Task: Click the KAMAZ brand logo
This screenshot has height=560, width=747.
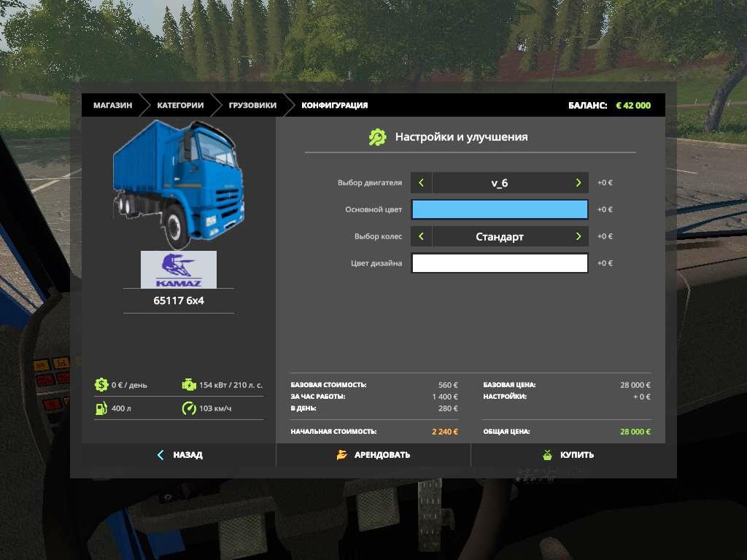Action: (179, 270)
